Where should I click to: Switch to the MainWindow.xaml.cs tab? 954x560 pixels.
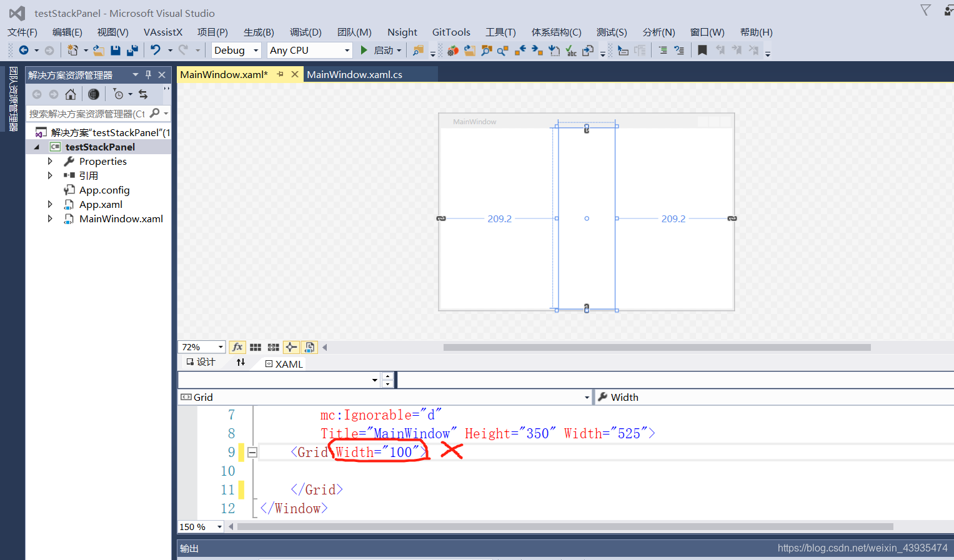pyautogui.click(x=355, y=74)
